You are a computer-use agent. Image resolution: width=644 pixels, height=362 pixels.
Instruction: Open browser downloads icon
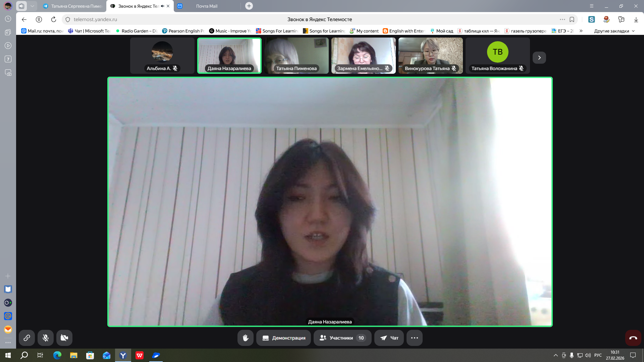(636, 19)
